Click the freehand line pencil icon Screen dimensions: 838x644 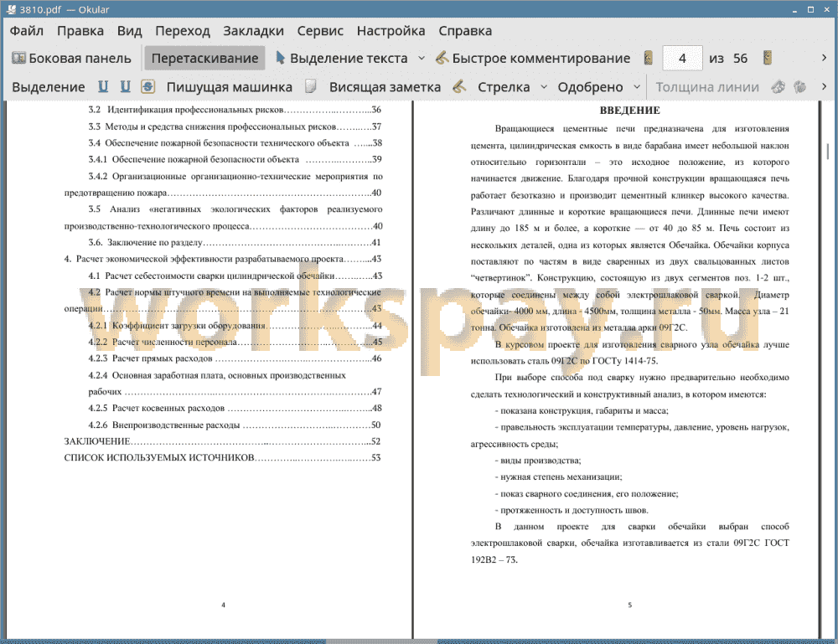(x=459, y=87)
